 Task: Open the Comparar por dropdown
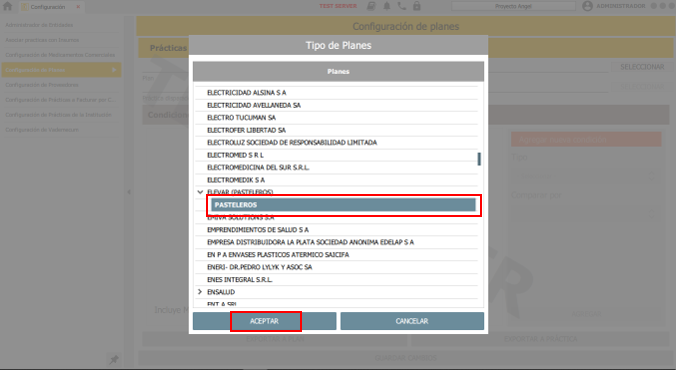(586, 214)
